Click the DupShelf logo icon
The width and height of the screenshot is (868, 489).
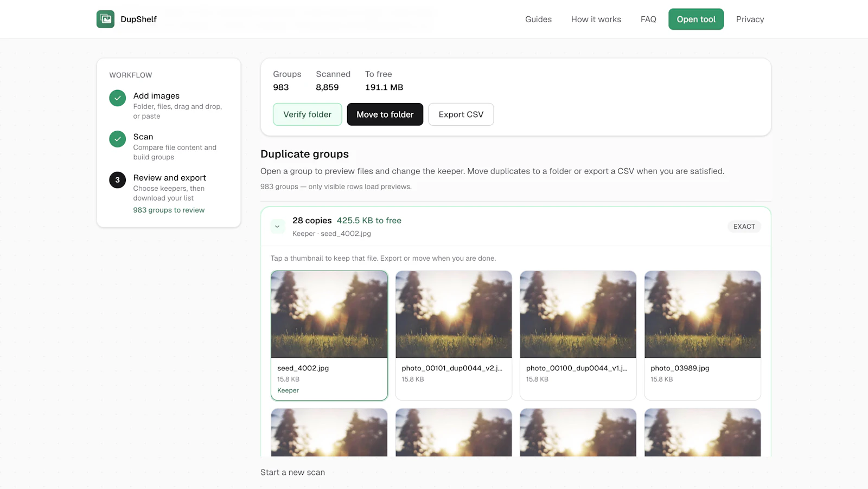tap(105, 19)
